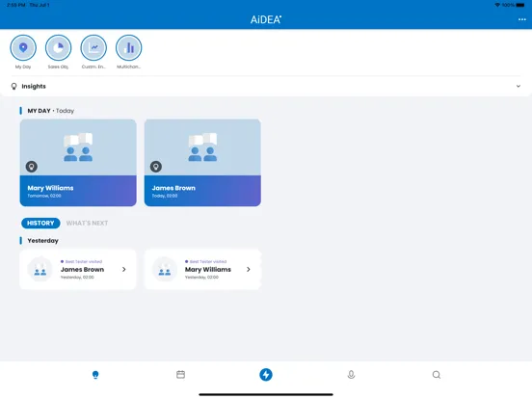This screenshot has width=532, height=399.
Task: Switch to WHAT'S NEXT tab
Action: click(x=87, y=223)
